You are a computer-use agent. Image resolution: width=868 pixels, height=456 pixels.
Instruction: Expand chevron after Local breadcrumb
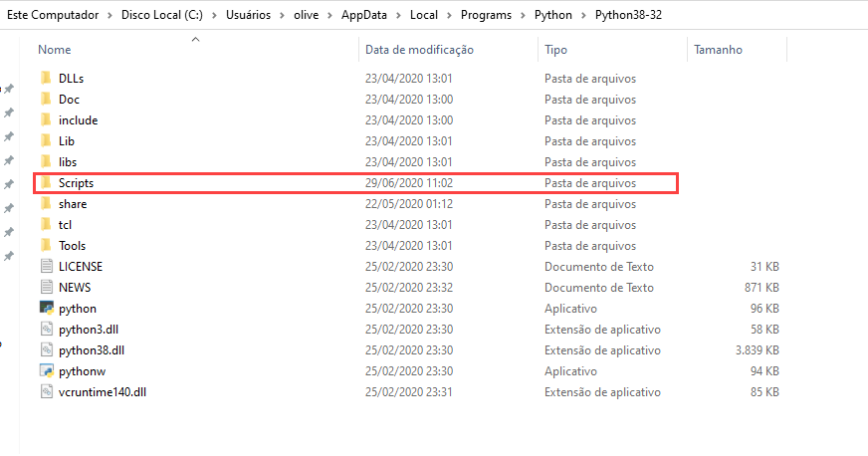coord(450,16)
